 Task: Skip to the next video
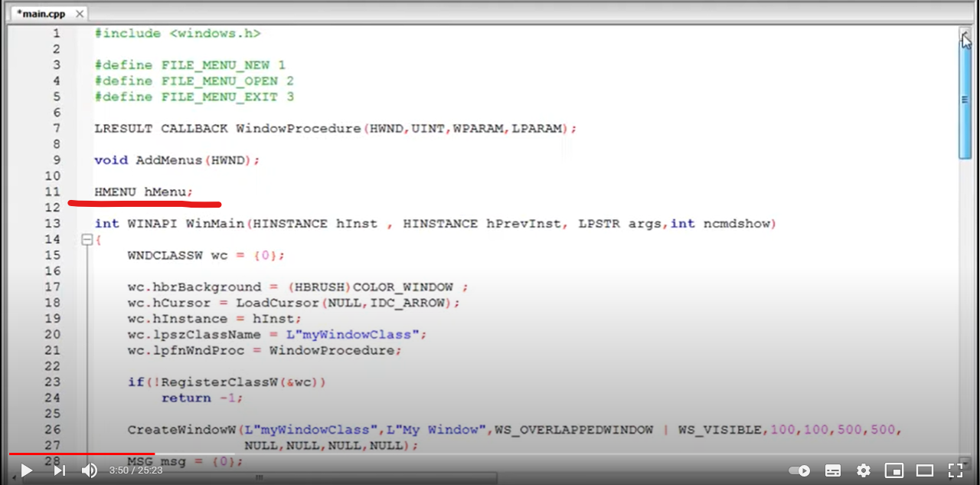[59, 470]
